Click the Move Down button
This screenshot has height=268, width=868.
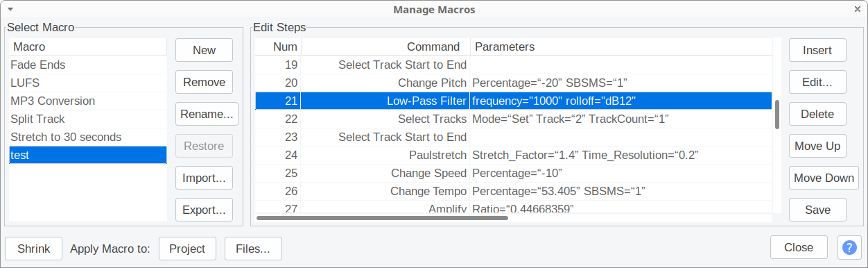click(x=824, y=178)
